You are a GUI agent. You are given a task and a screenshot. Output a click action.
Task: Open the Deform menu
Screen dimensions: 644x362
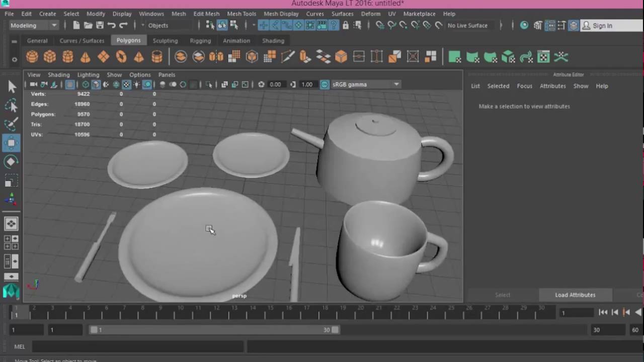(x=371, y=14)
